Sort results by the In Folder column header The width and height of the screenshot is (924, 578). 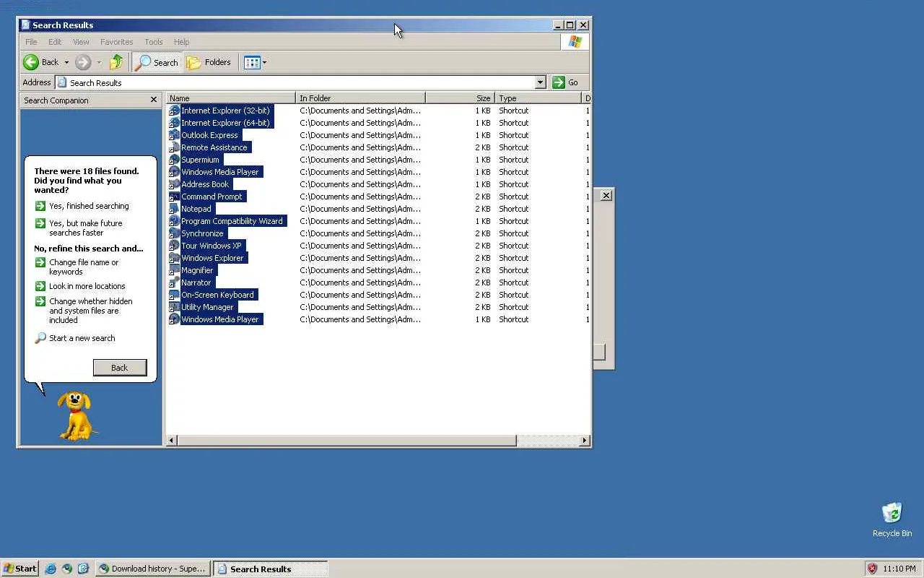coord(361,98)
